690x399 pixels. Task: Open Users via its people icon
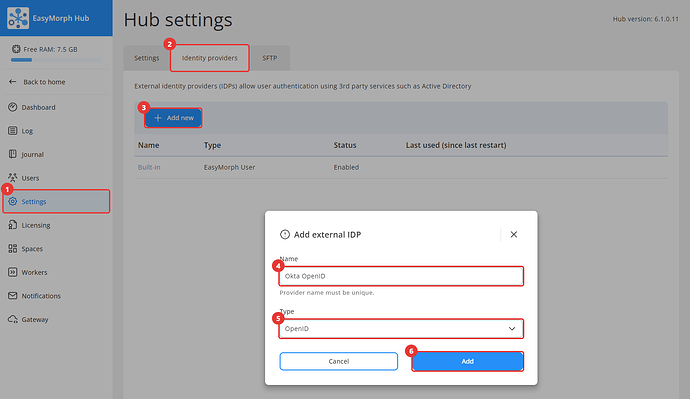pos(13,178)
